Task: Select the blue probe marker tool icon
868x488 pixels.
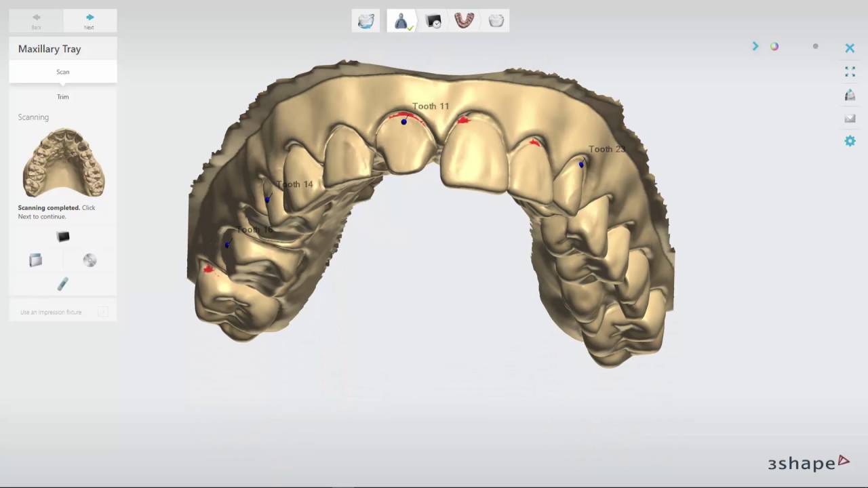Action: point(62,284)
